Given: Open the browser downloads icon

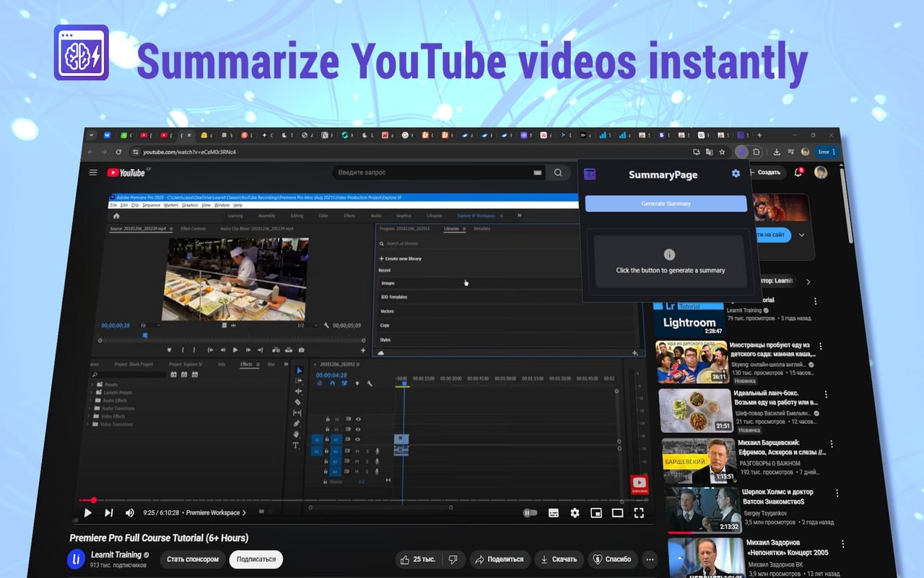Looking at the screenshot, I should (x=777, y=152).
